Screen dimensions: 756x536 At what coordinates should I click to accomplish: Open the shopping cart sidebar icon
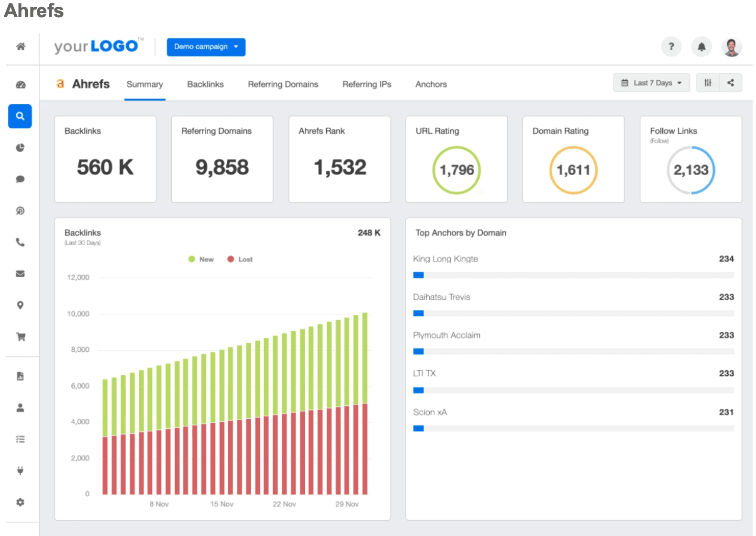pyautogui.click(x=21, y=337)
